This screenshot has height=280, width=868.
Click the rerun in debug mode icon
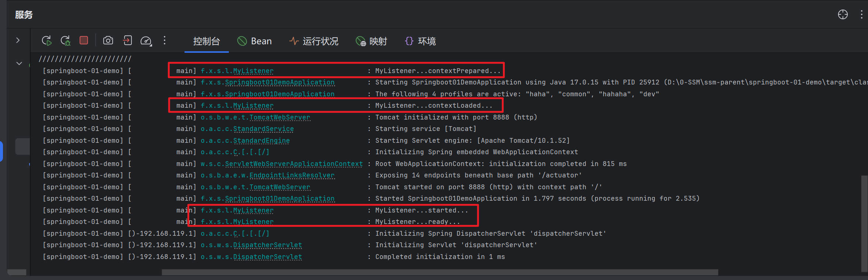65,41
